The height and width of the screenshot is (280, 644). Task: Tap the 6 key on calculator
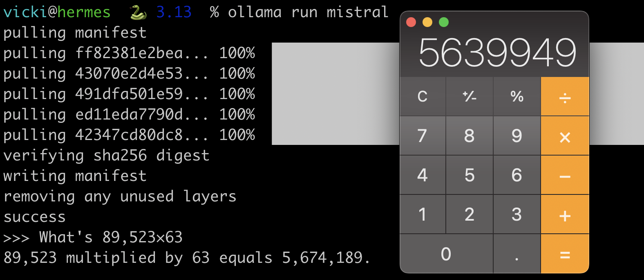pyautogui.click(x=517, y=175)
